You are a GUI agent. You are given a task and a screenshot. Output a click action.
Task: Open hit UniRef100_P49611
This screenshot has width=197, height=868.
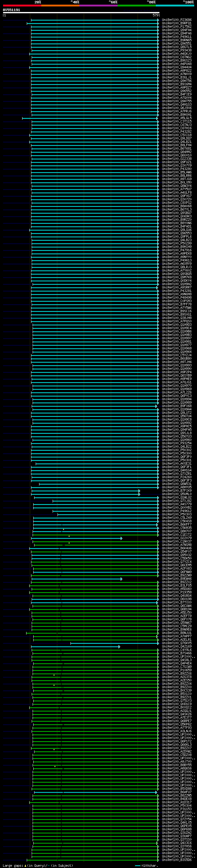(176, 37)
